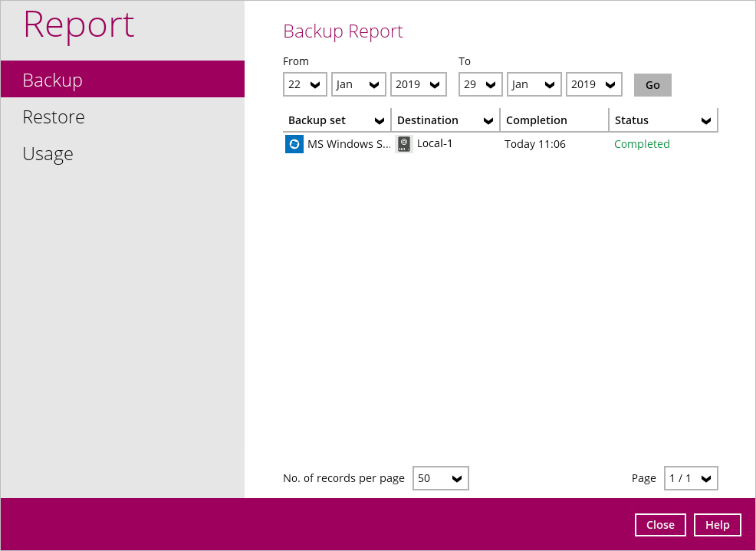Expand the To day dropdown showing 29
Screen dimensions: 756x551
pyautogui.click(x=481, y=84)
